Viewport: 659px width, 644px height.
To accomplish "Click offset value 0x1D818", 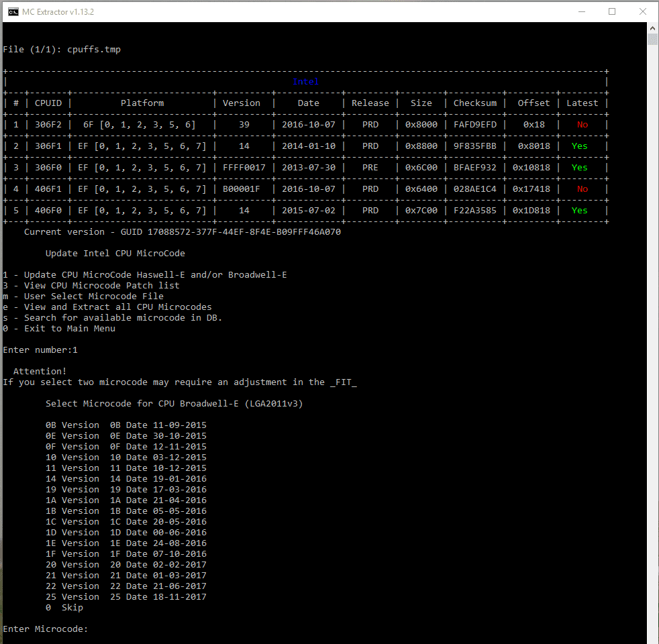I will point(531,211).
